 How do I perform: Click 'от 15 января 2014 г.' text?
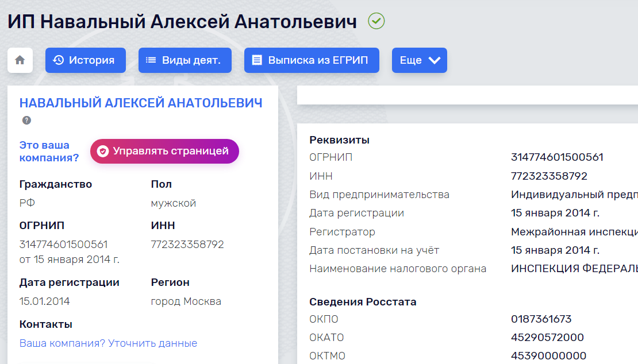click(69, 260)
